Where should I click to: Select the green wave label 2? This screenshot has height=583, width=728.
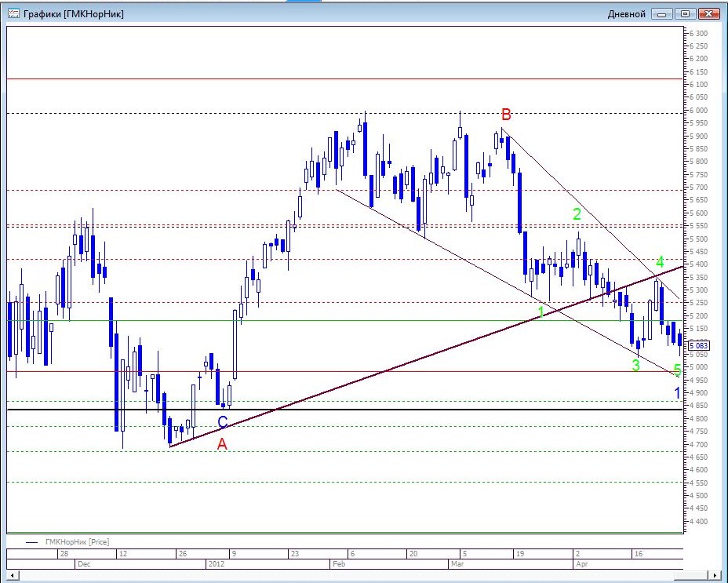point(577,214)
